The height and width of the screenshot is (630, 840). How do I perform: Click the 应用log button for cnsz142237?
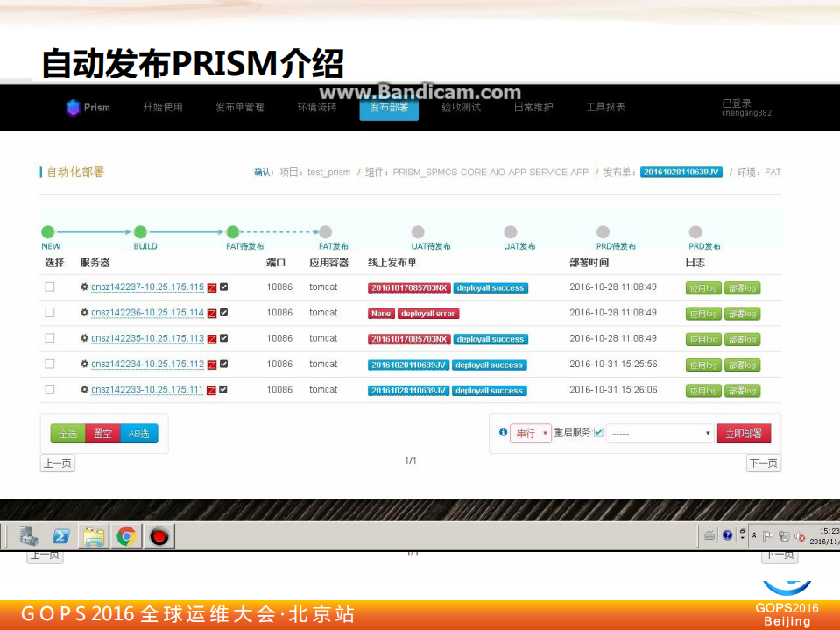point(702,287)
